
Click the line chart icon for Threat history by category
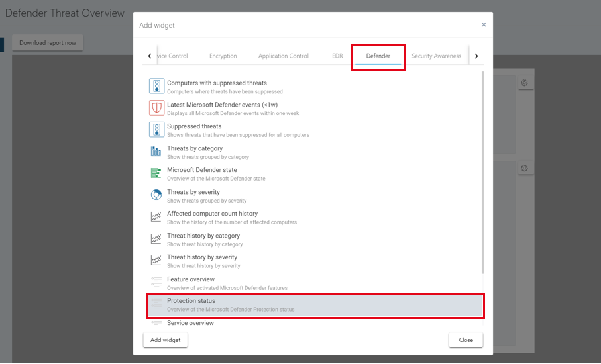click(156, 238)
